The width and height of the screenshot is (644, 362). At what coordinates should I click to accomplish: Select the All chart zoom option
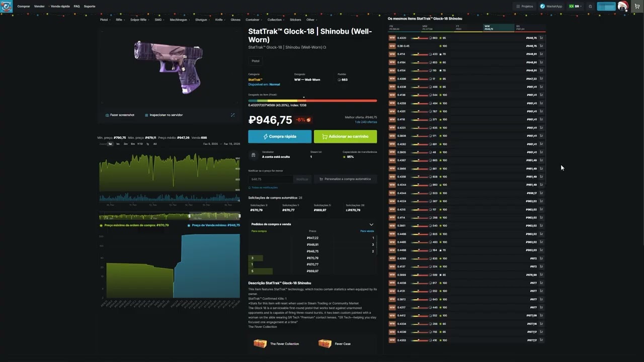pyautogui.click(x=154, y=144)
